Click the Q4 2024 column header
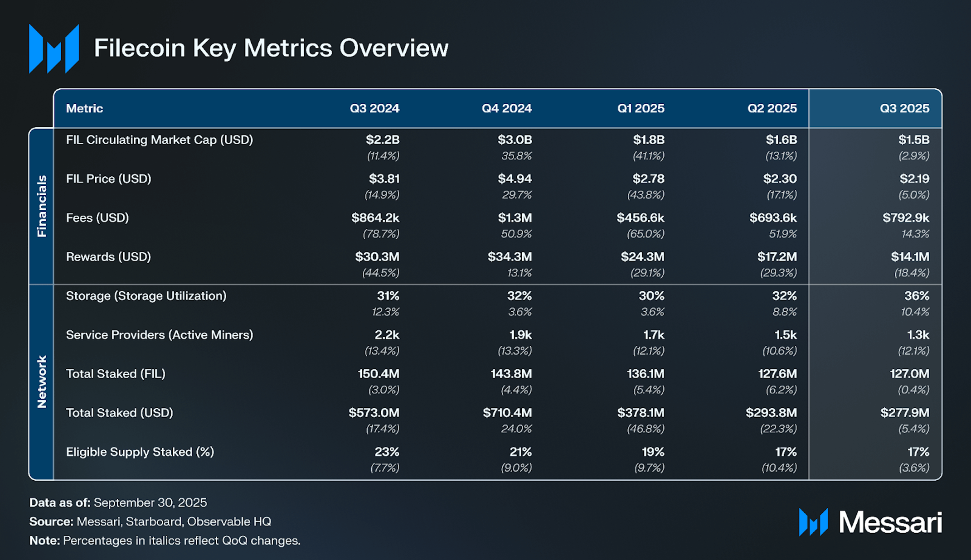 pyautogui.click(x=506, y=108)
